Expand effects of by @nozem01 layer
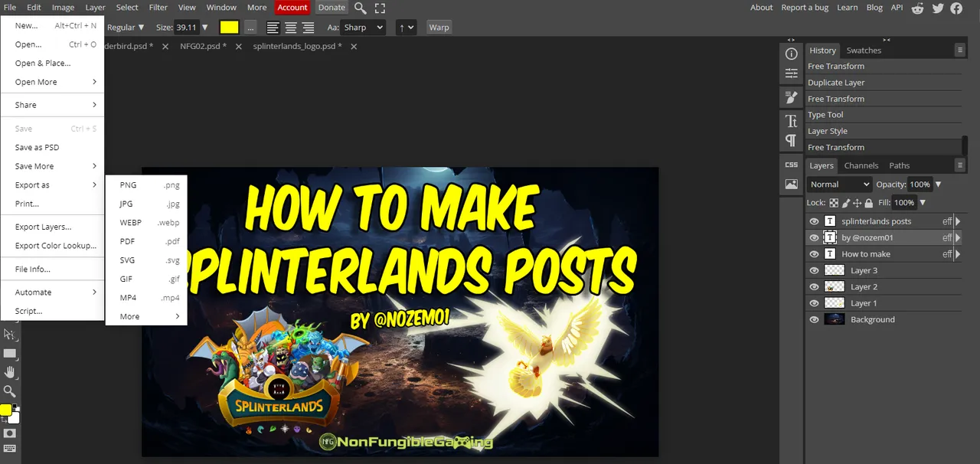The width and height of the screenshot is (980, 464). coord(958,237)
